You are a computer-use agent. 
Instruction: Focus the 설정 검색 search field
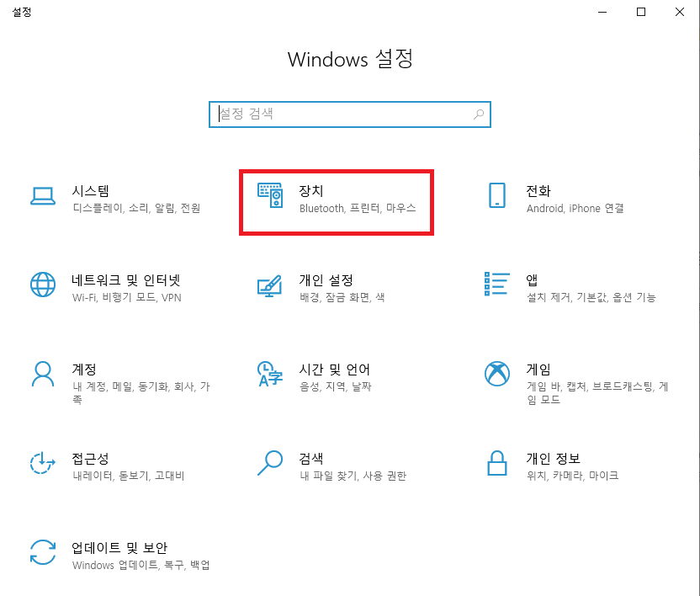(x=349, y=114)
